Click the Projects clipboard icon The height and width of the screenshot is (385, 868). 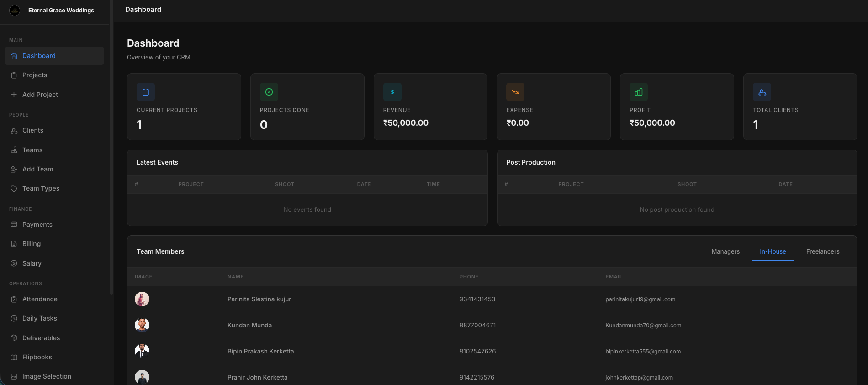[14, 75]
